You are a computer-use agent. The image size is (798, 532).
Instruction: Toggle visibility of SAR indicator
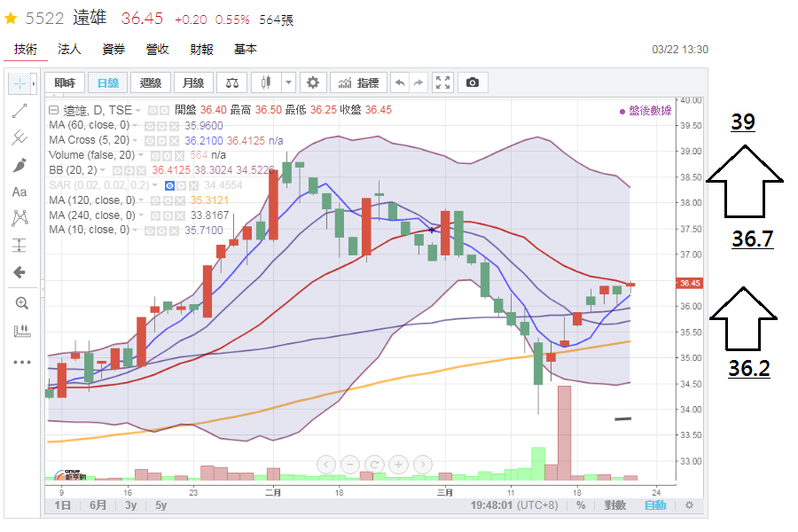coord(169,186)
